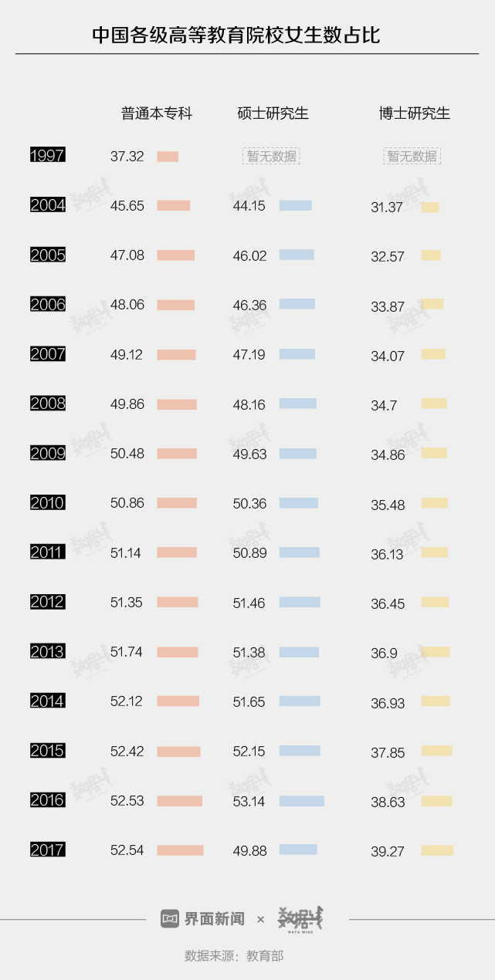The image size is (495, 980).
Task: Click the yellow bar for 2017 博士研究生
Action: point(437,850)
